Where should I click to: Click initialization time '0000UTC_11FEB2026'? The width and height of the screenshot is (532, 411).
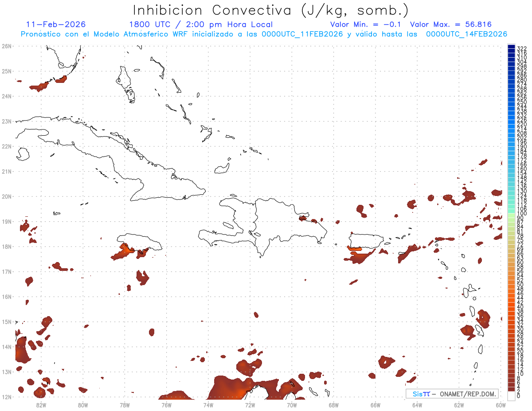[302, 34]
